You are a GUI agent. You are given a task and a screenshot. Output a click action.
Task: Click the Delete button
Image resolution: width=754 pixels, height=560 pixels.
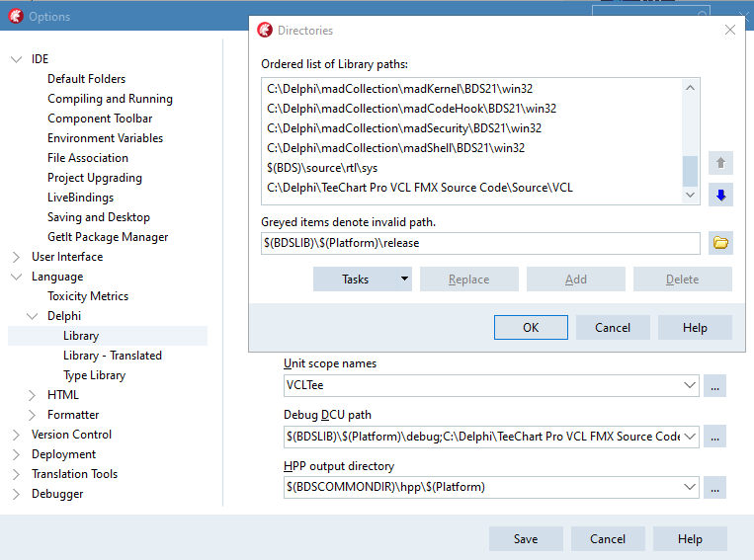(682, 279)
